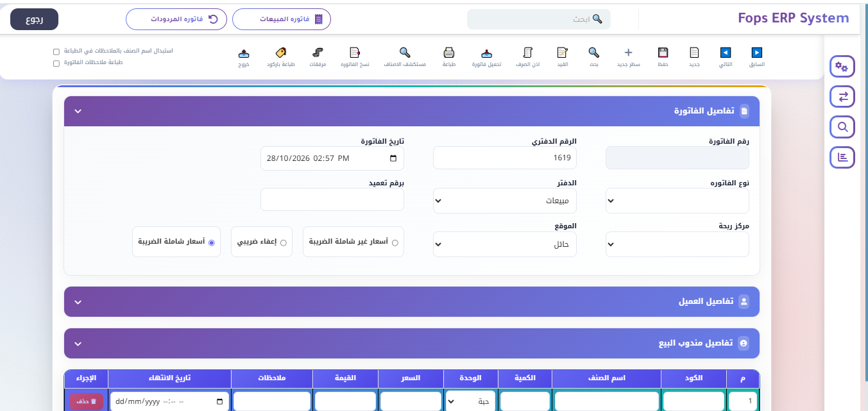Open the 'الدفتر' dropdown showing مبيعات
Image resolution: width=868 pixels, height=411 pixels.
click(505, 201)
